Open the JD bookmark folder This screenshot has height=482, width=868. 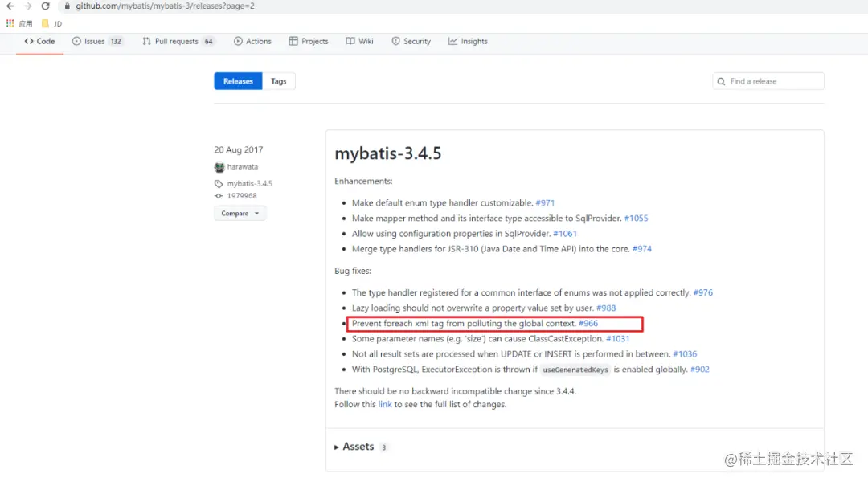coord(52,23)
